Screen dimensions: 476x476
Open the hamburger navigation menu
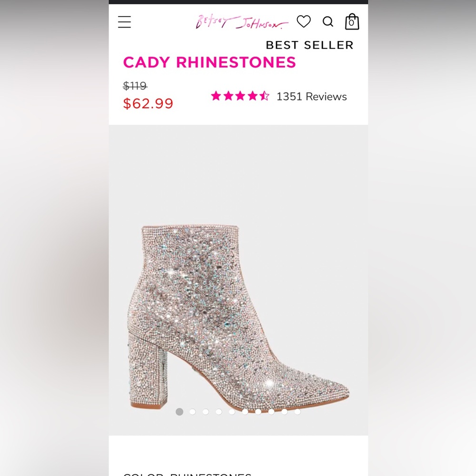pos(124,22)
